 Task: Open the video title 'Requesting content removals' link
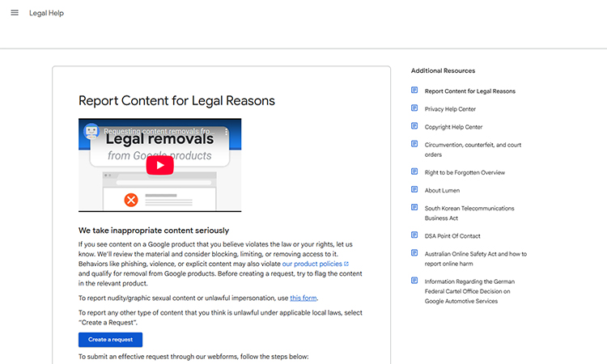[159, 132]
